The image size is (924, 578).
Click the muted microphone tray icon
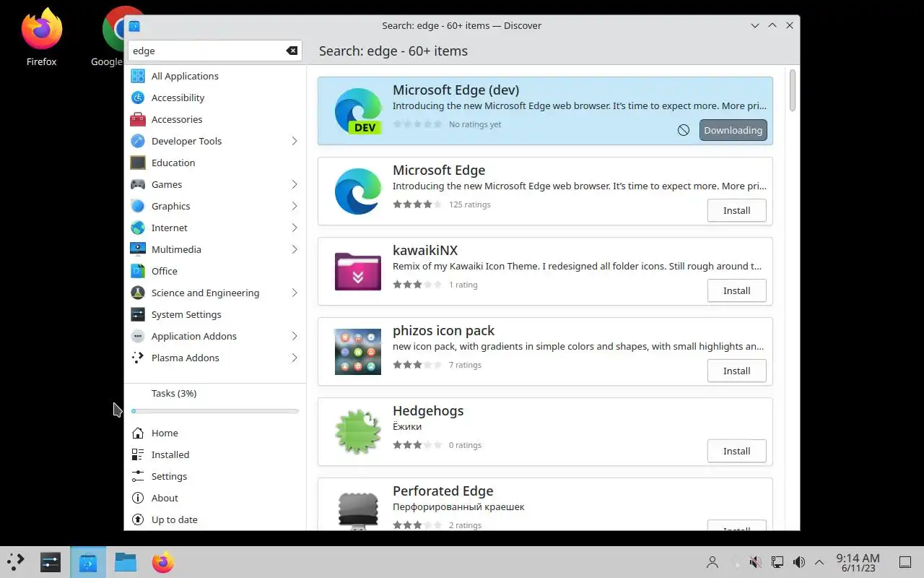(x=755, y=562)
